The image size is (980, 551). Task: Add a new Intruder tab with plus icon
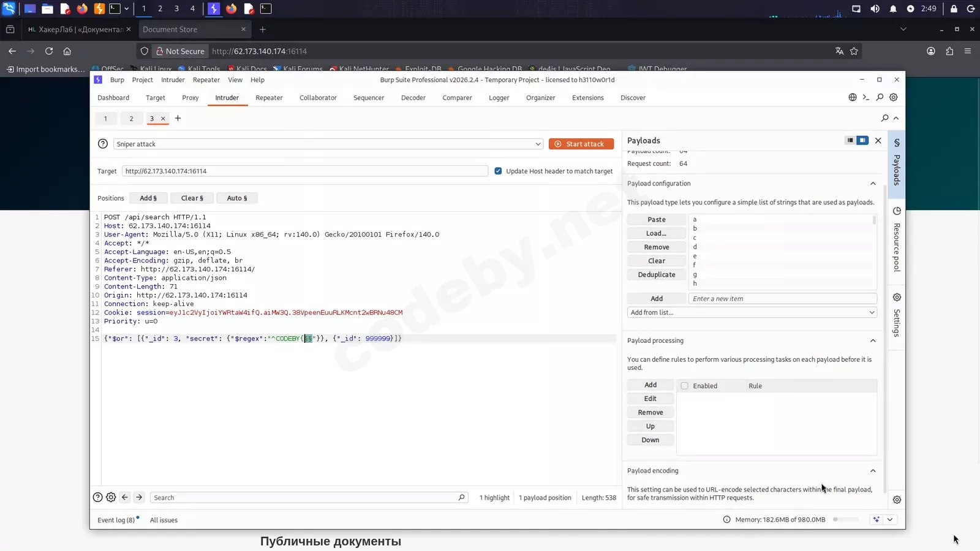(x=178, y=118)
